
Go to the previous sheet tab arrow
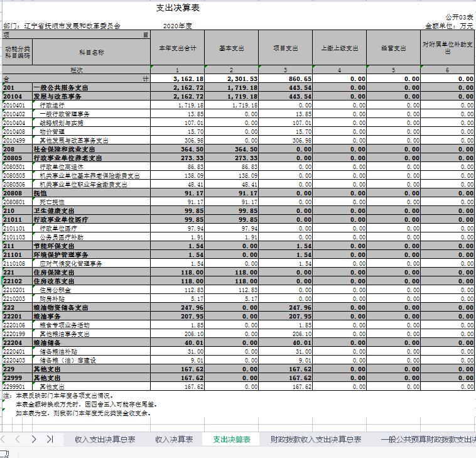(18, 439)
